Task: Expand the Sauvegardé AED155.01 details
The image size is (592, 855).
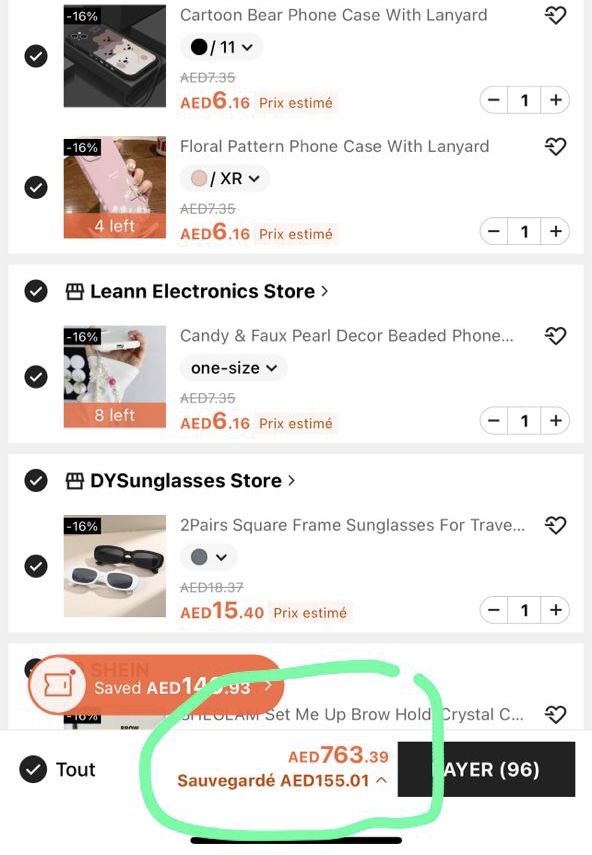Action: (282, 781)
